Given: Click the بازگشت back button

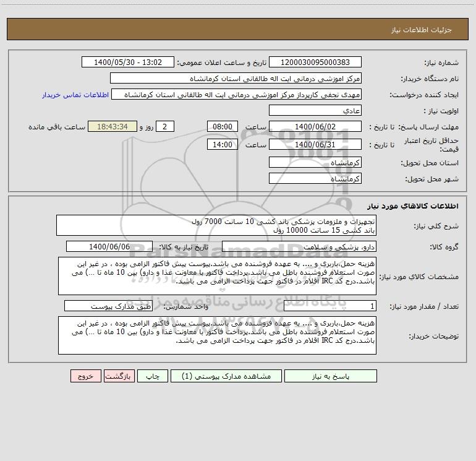Looking at the screenshot, I should 119,376.
